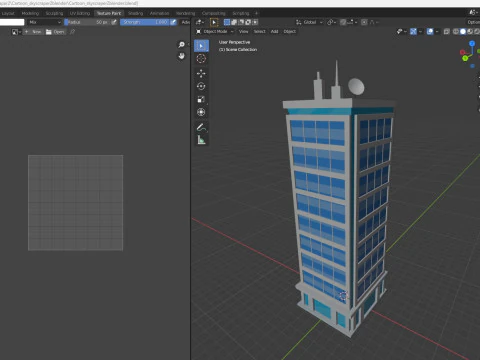Screen dimensions: 480x360
Task: Switch to Animation workspace tab
Action: (159, 13)
